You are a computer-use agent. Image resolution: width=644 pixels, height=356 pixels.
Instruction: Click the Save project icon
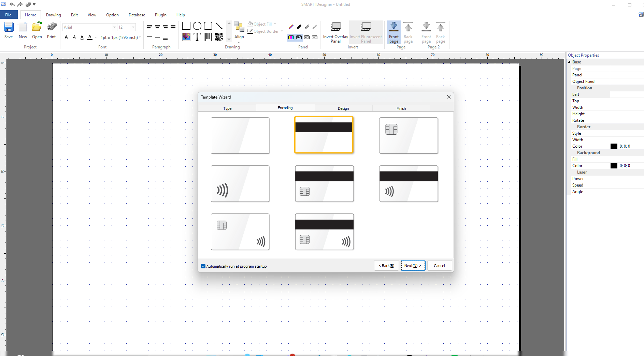point(9,27)
